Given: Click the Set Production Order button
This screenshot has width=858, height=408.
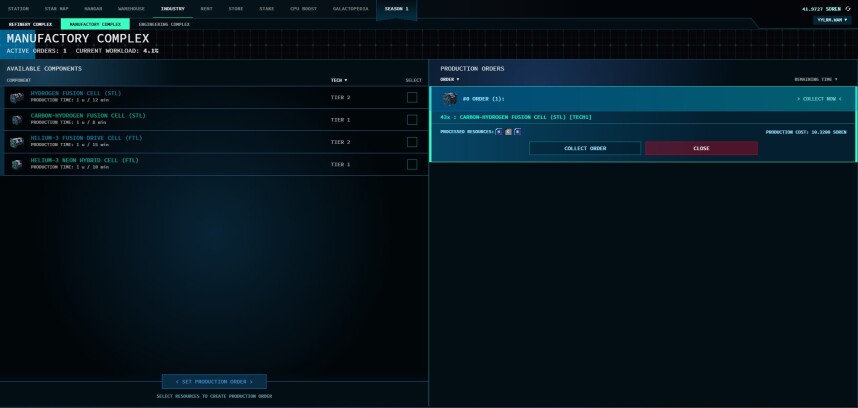Looking at the screenshot, I should point(214,381).
